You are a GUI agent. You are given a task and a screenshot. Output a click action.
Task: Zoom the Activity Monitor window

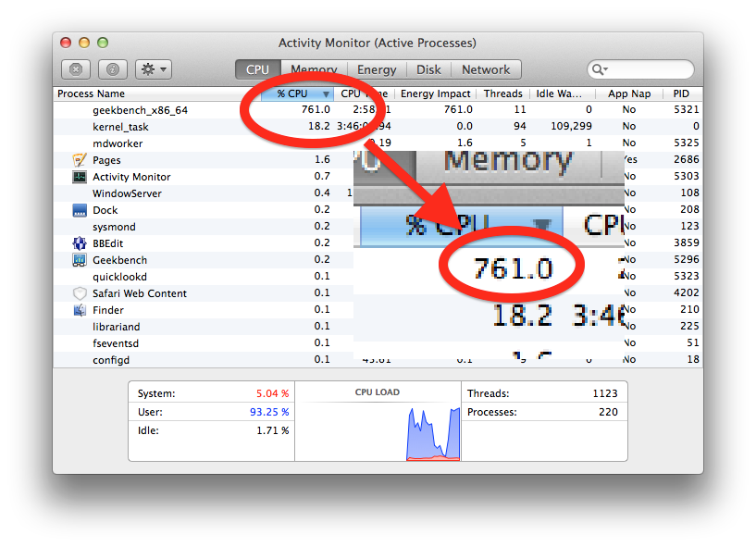tap(103, 43)
